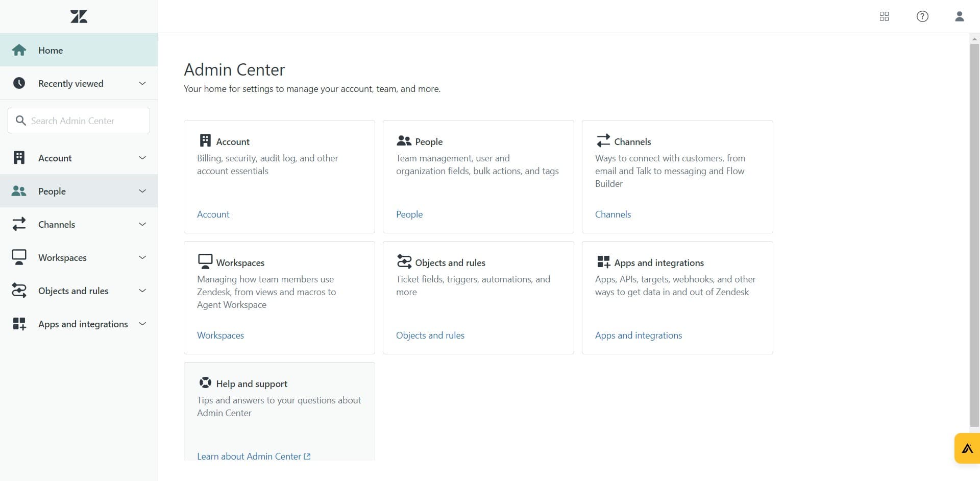Click the Objects and rules card link

pos(430,335)
